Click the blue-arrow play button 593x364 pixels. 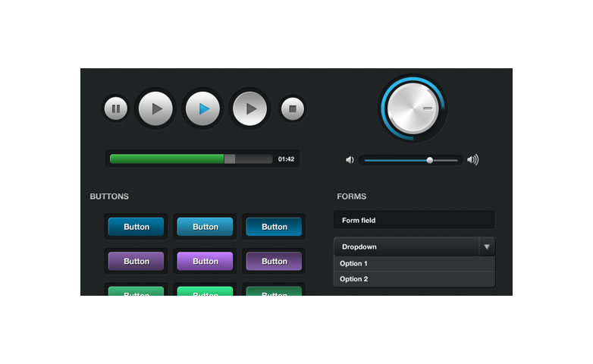[202, 109]
